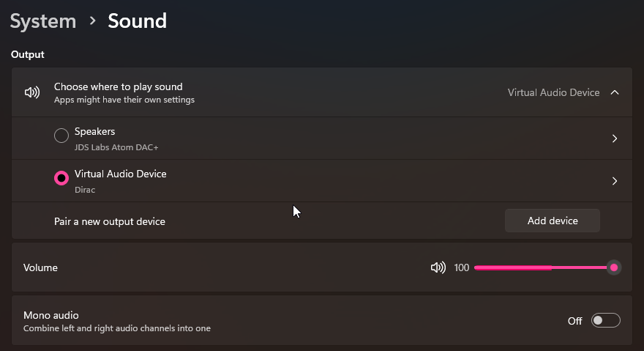Click the Sound breadcrumb title

tap(137, 21)
